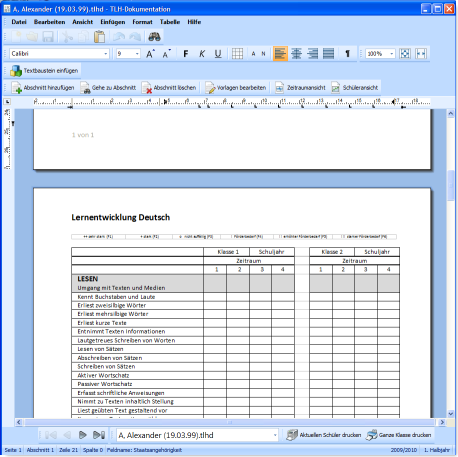The width and height of the screenshot is (458, 457).
Task: Click the fit page width icon
Action: [421, 54]
